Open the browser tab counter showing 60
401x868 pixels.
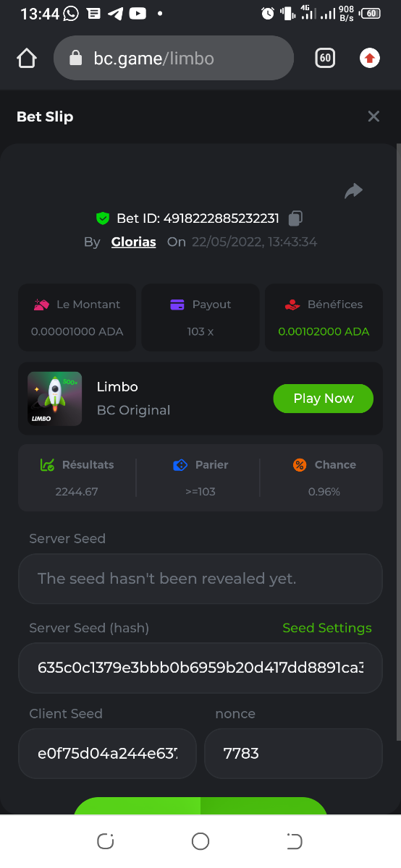325,59
